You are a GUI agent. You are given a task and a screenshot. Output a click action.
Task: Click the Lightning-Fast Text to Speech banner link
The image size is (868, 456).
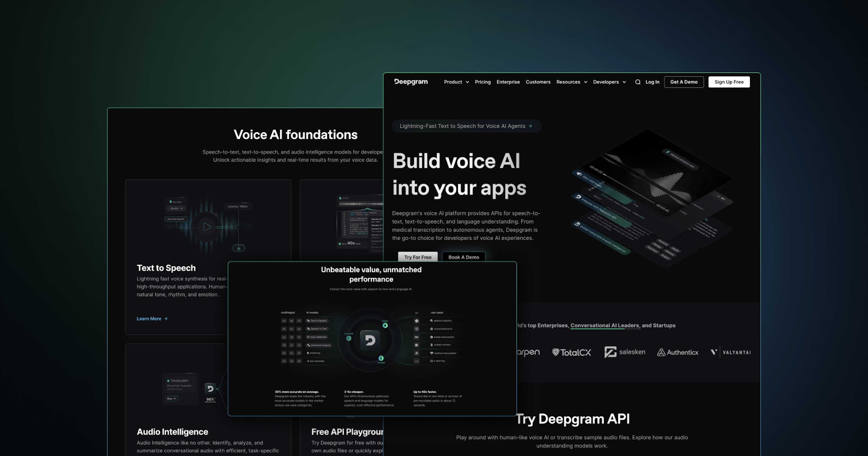[x=466, y=126]
